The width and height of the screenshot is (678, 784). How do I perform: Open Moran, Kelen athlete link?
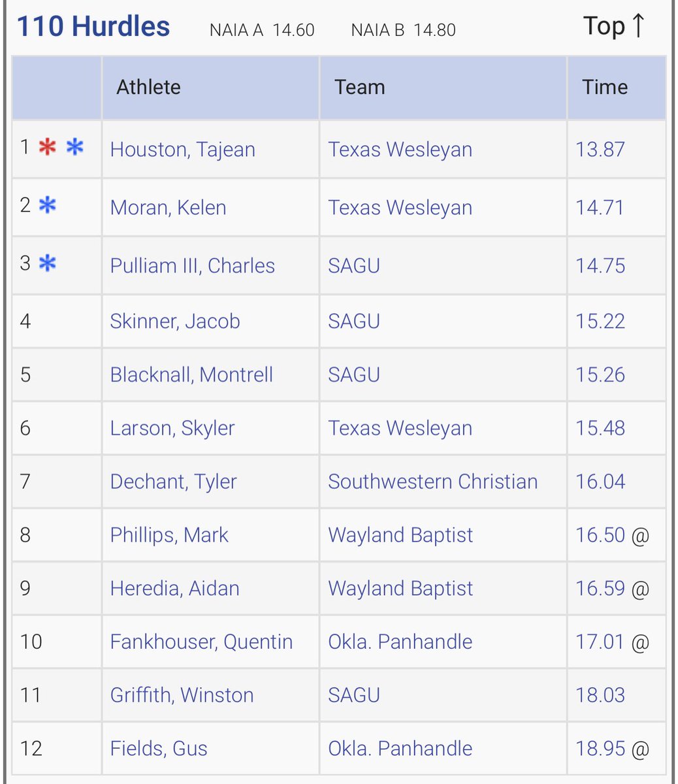(168, 208)
